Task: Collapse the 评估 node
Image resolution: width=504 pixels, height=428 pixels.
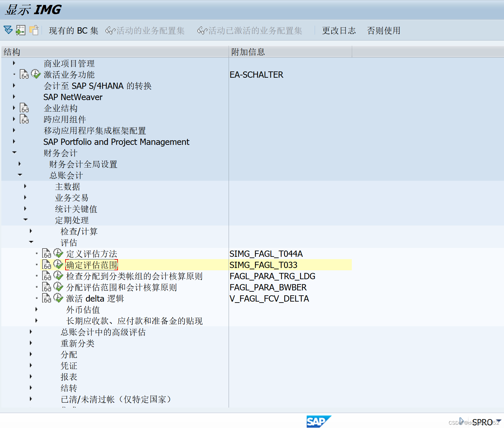Action: click(x=31, y=242)
